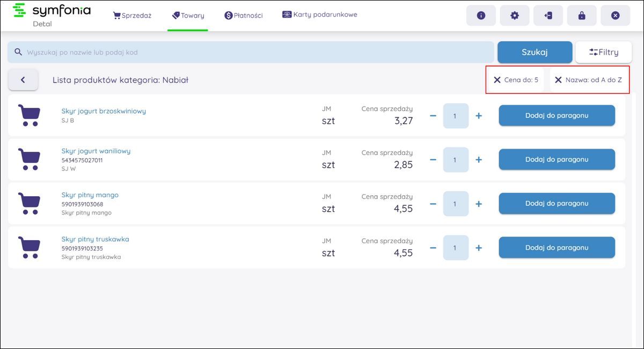Open the info icon button
The width and height of the screenshot is (644, 349).
click(481, 16)
